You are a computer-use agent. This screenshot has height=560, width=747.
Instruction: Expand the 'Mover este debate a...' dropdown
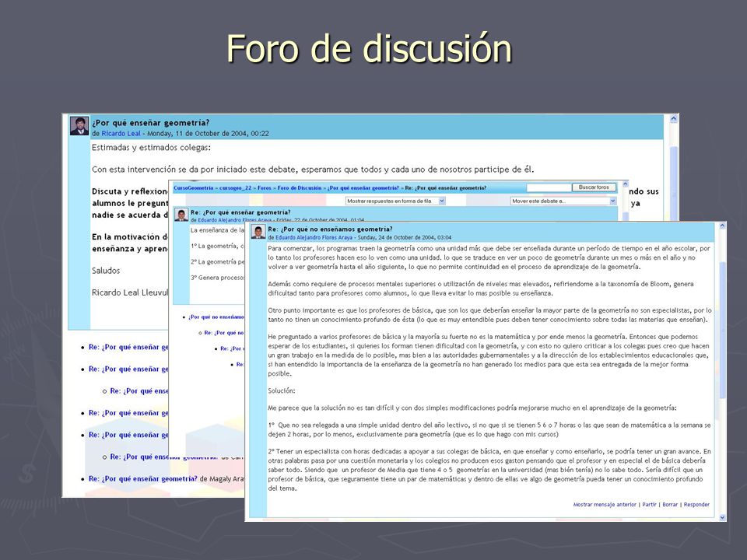pyautogui.click(x=563, y=201)
